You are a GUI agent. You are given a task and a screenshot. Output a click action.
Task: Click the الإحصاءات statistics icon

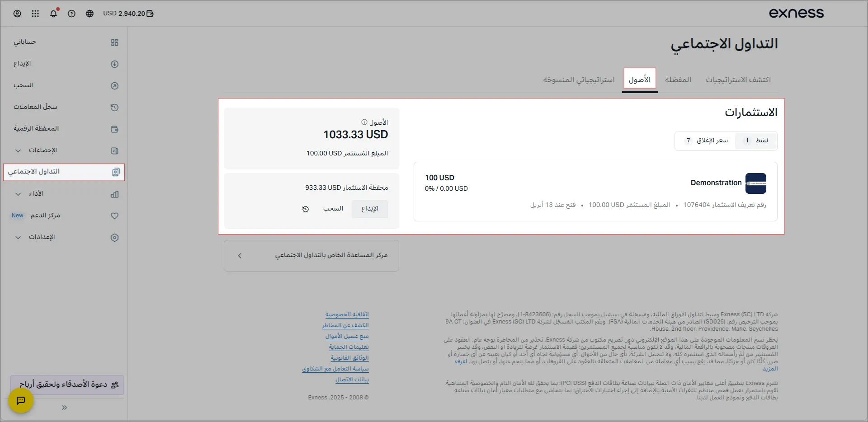coord(115,151)
